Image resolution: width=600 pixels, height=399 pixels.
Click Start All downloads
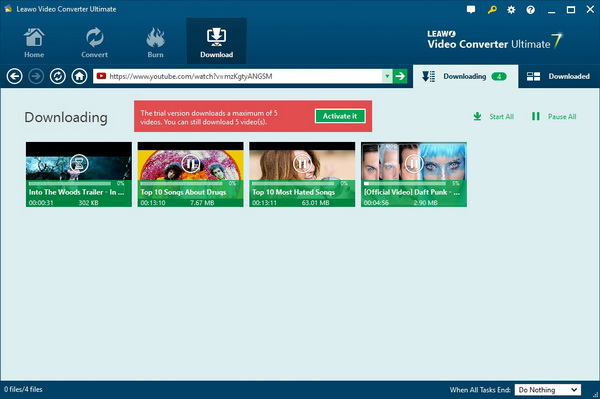[494, 117]
